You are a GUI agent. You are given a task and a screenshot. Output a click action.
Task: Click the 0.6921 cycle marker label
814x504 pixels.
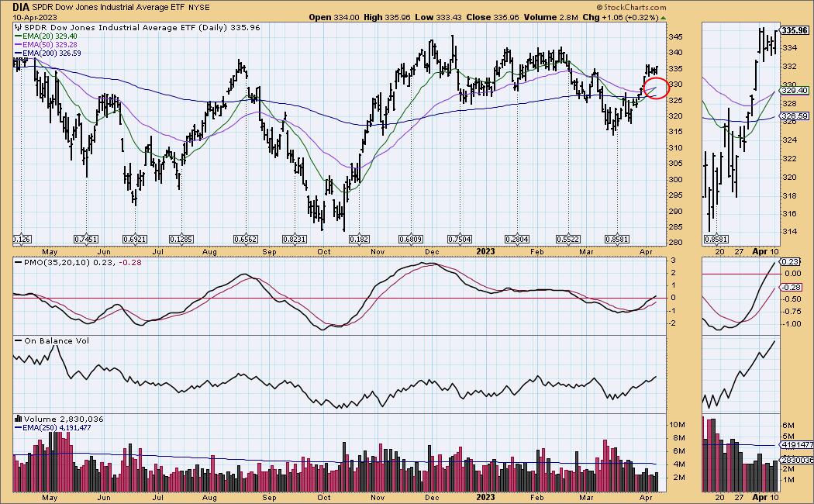pyautogui.click(x=135, y=240)
